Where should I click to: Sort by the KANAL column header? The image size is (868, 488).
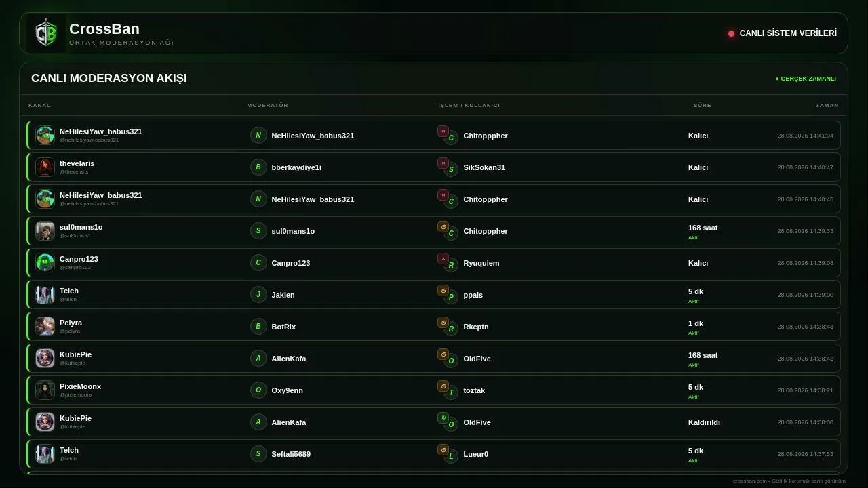point(39,105)
